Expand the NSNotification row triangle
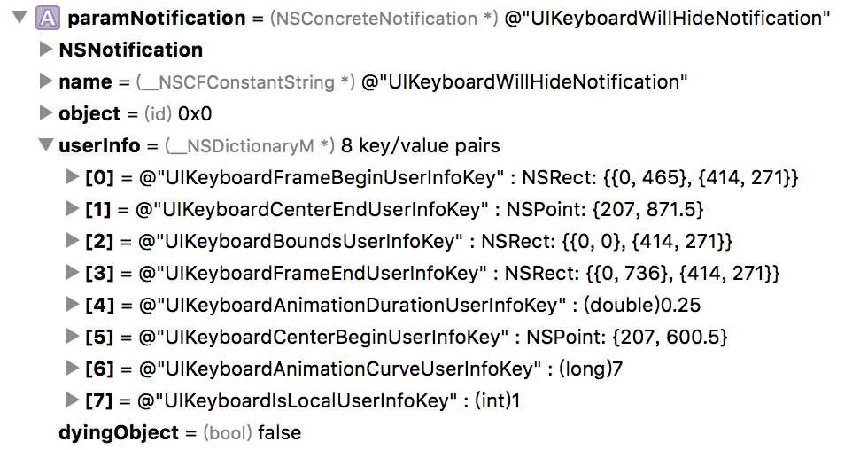868x450 pixels. [x=46, y=50]
